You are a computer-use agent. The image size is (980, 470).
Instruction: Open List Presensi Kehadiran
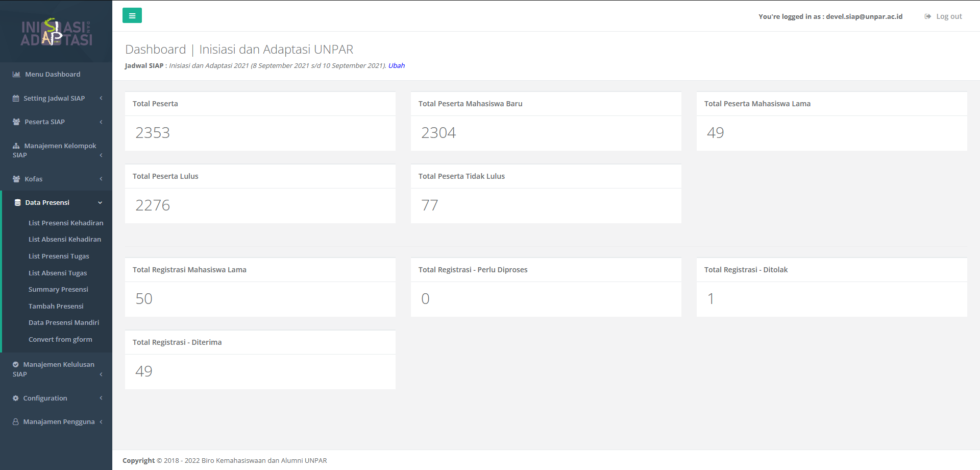click(x=66, y=223)
